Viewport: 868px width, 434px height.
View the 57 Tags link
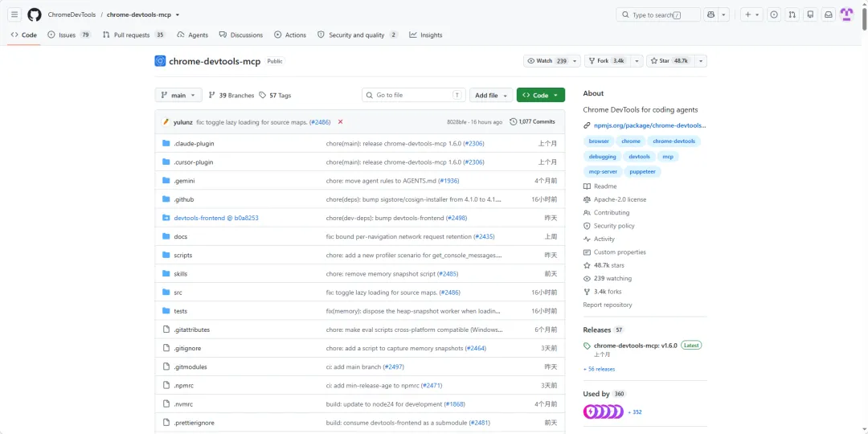click(x=275, y=95)
